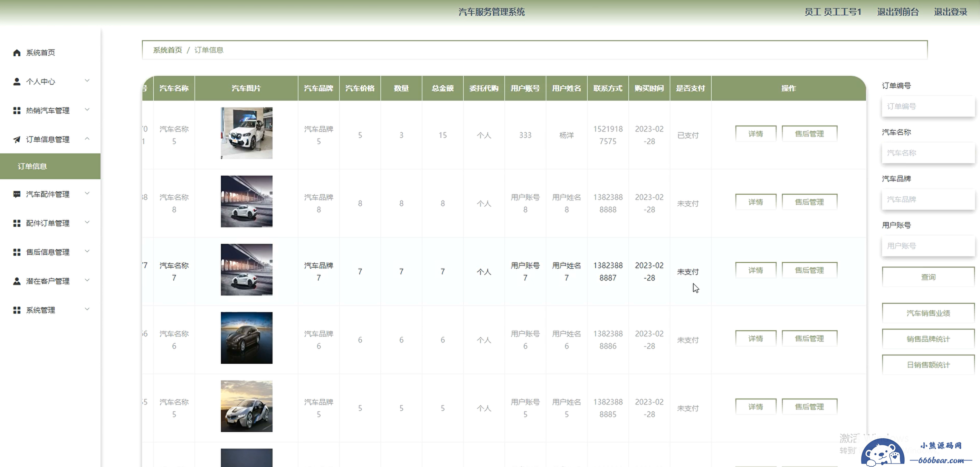
Task: Expand the 汽车配件管理 chevron
Action: pos(87,193)
